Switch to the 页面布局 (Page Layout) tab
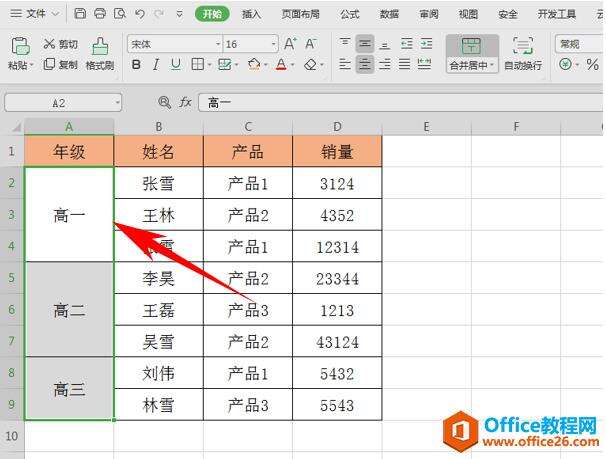 point(300,14)
